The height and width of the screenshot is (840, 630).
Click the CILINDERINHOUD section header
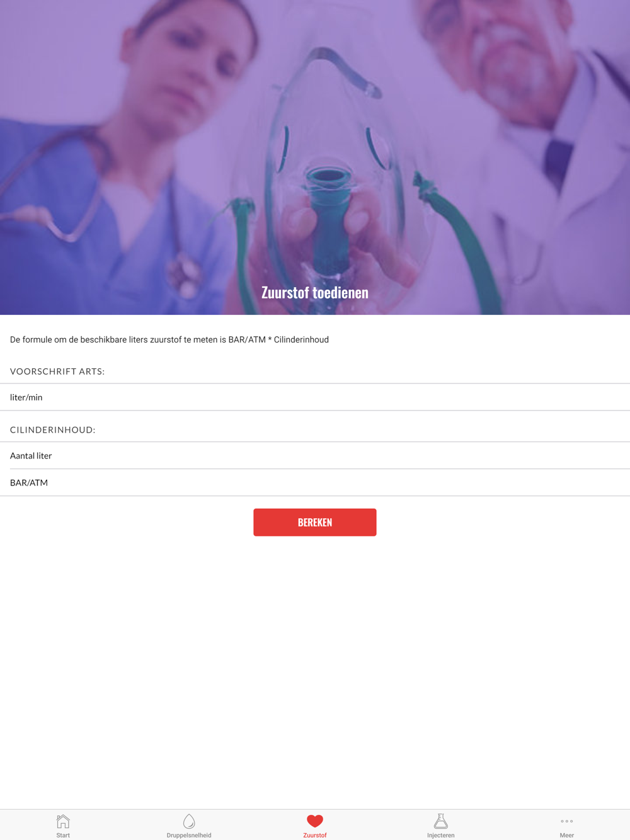coord(53,430)
